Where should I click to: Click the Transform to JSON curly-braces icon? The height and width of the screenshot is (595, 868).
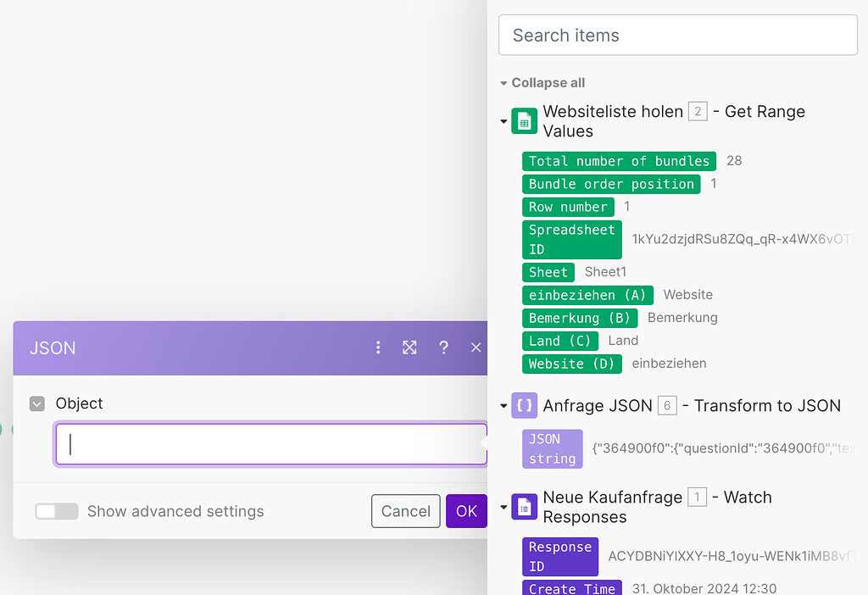coord(524,405)
